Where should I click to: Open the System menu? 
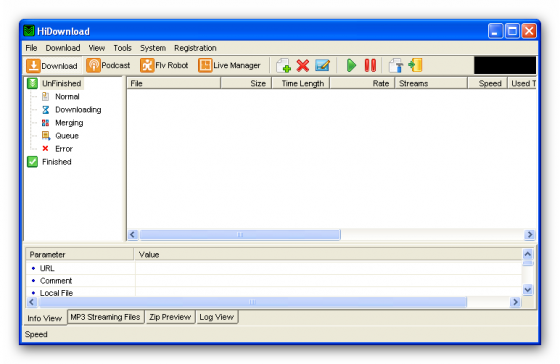[x=153, y=48]
